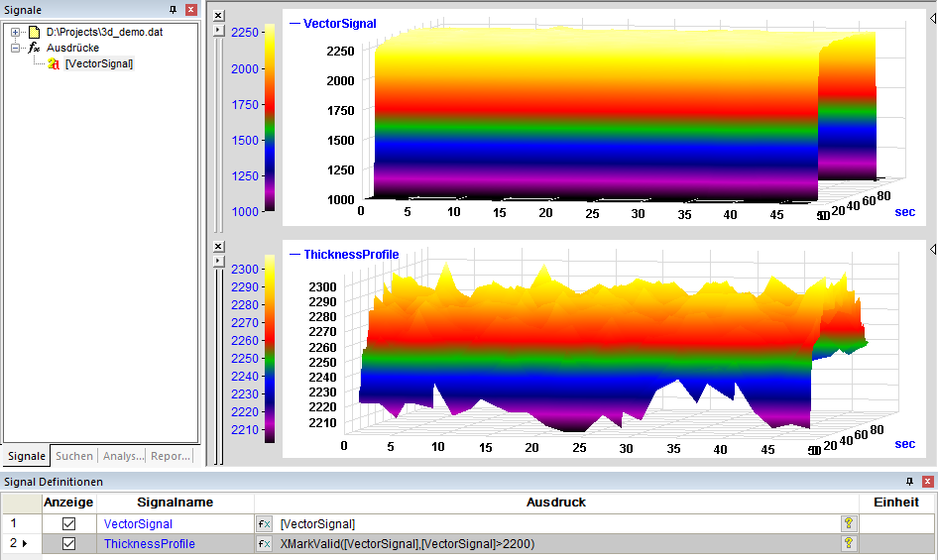Close the ThicknessProfile graph with its x icon
The width and height of the screenshot is (938, 560).
click(219, 247)
